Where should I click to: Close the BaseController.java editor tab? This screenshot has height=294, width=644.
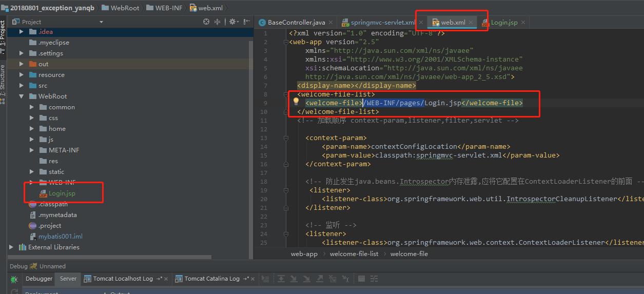[x=331, y=23]
